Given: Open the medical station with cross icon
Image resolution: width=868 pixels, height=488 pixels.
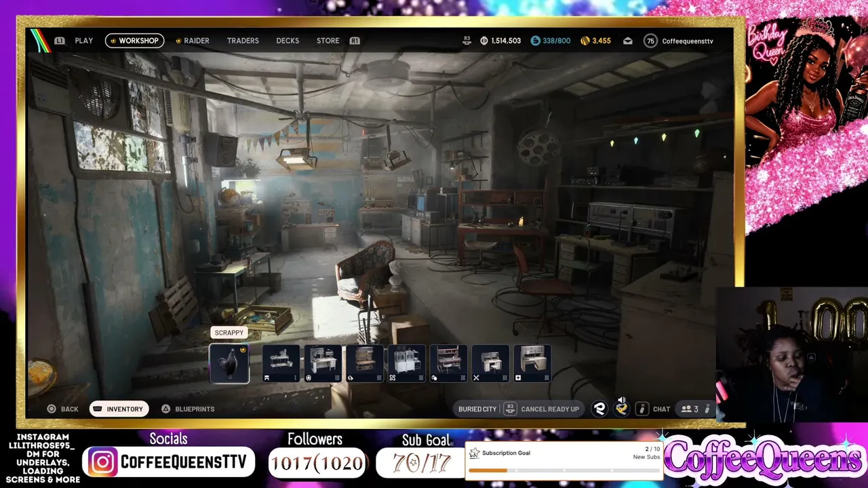Looking at the screenshot, I should pos(532,363).
